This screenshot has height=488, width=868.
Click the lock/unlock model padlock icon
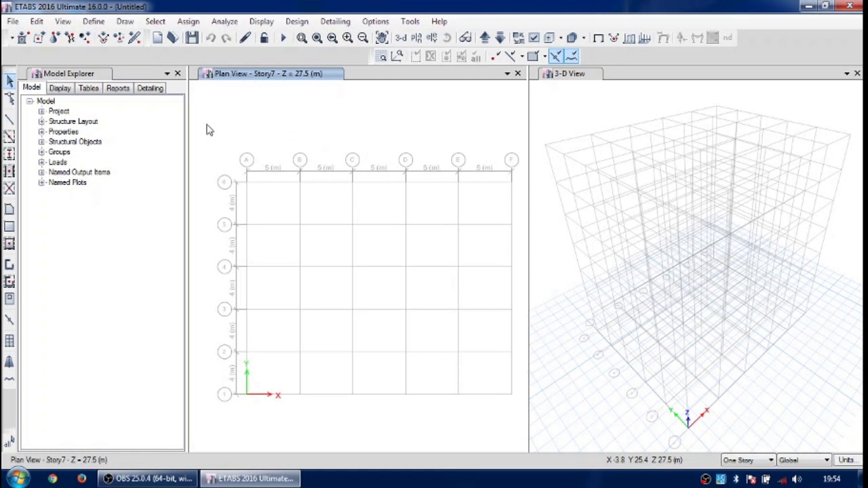coord(264,38)
